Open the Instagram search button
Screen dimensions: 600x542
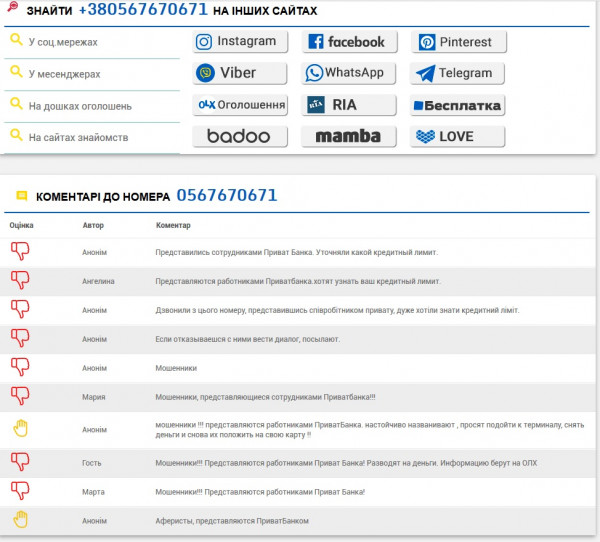(240, 41)
